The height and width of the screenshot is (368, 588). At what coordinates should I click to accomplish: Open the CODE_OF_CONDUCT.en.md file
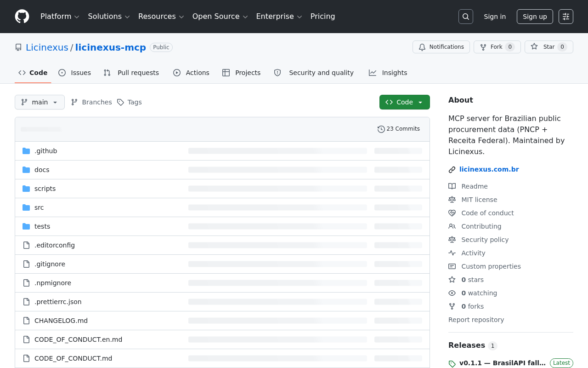79,339
